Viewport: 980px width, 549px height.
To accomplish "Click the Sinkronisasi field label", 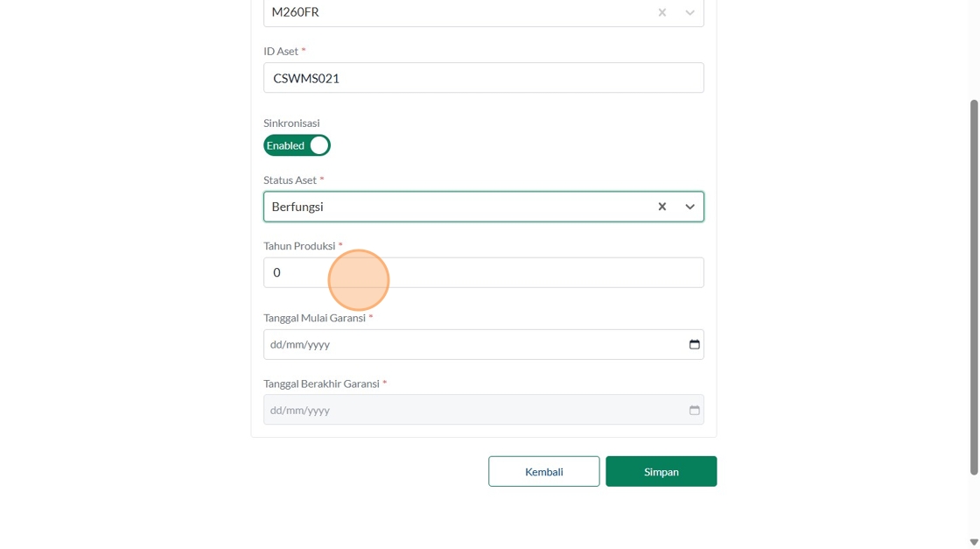I will (x=291, y=123).
